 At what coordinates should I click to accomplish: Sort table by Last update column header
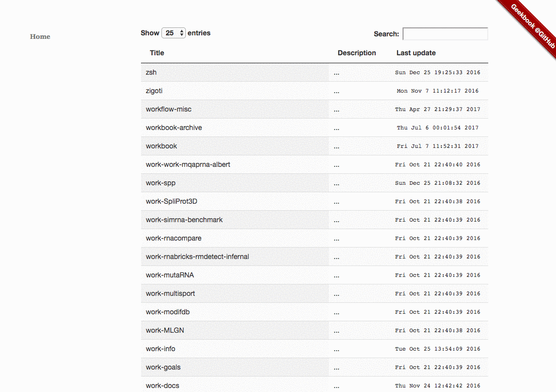(x=416, y=53)
